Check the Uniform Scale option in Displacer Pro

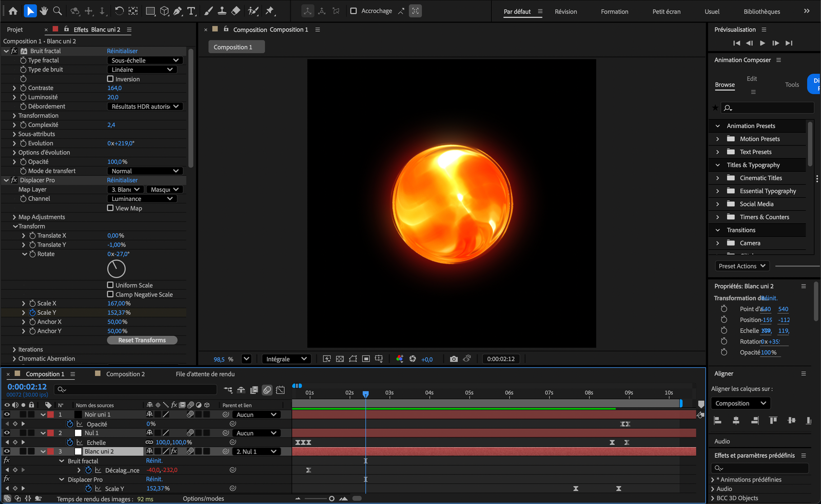click(x=110, y=285)
